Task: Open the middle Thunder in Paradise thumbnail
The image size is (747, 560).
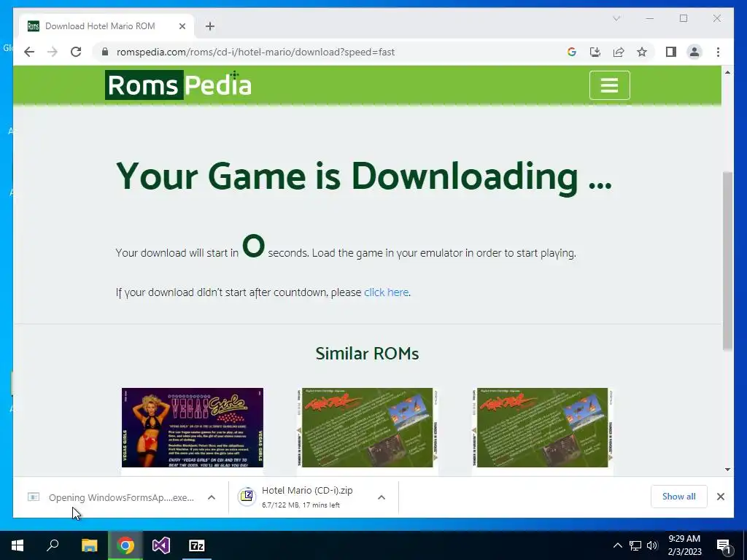Action: point(368,427)
